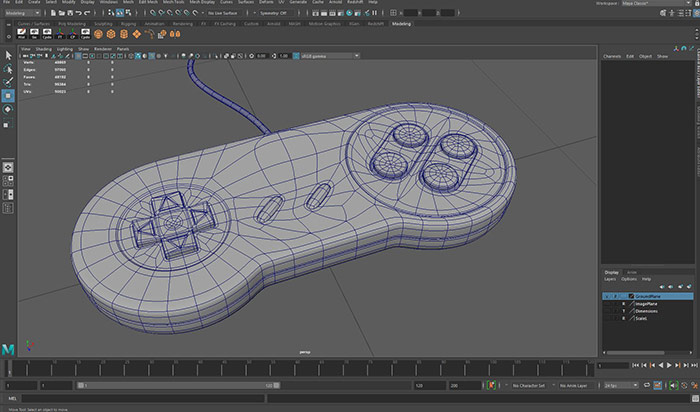Click create new empty layer icon
The height and width of the screenshot is (412, 700).
point(680,287)
